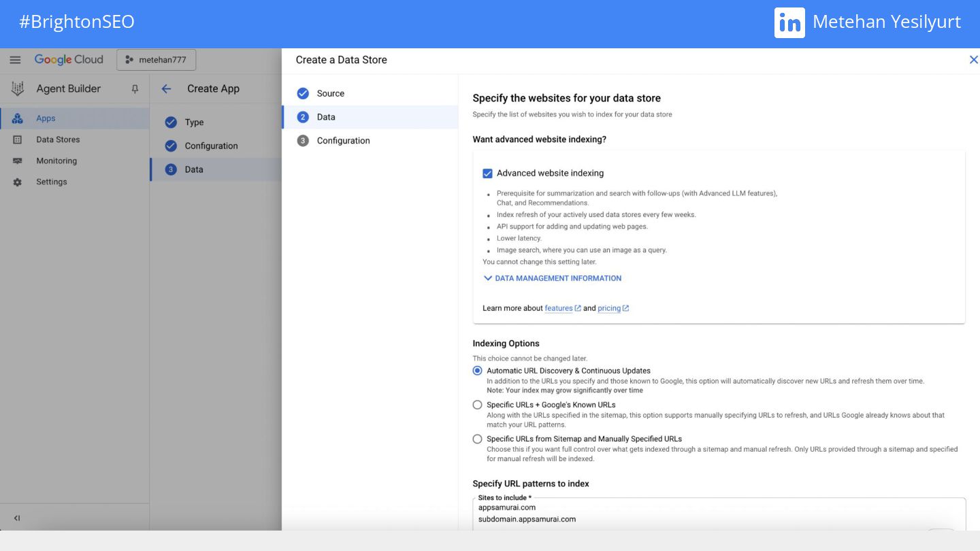Expand Data Management Information section

pyautogui.click(x=552, y=278)
